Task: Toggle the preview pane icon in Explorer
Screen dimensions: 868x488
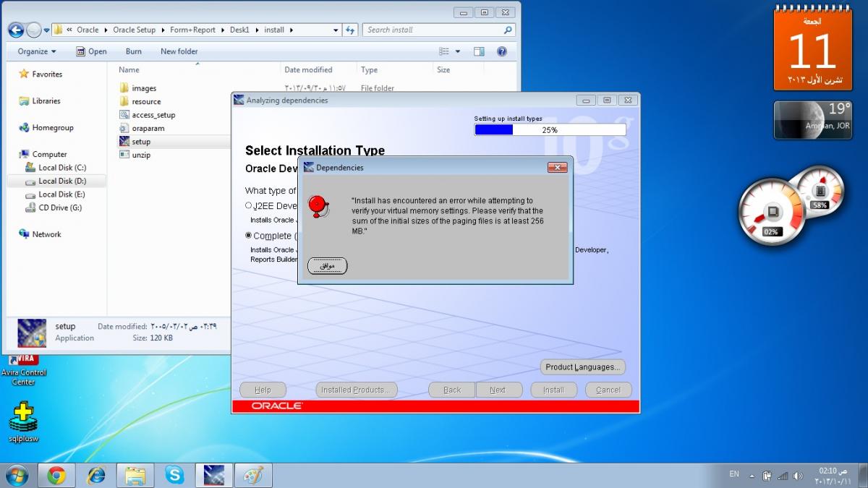Action: tap(479, 51)
